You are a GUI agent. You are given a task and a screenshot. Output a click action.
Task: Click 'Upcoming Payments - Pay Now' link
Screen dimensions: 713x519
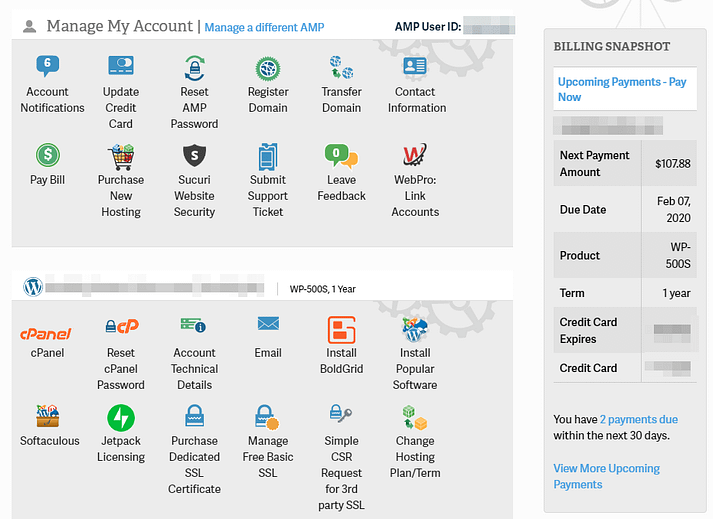click(622, 89)
